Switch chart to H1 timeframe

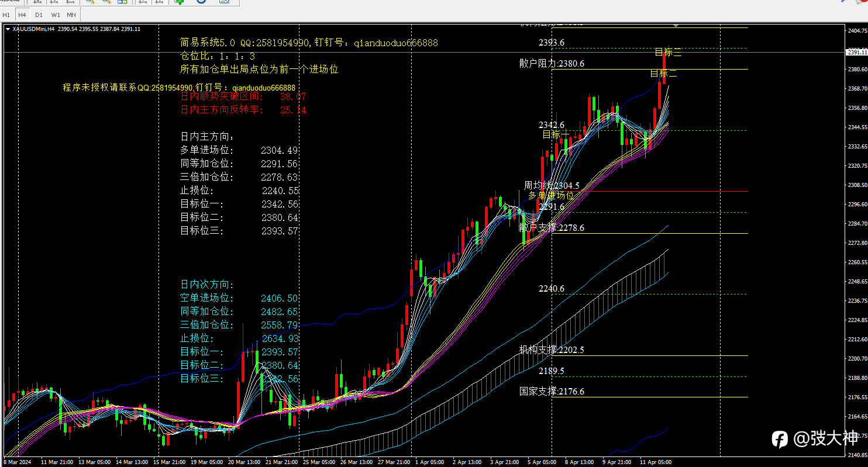coord(6,14)
